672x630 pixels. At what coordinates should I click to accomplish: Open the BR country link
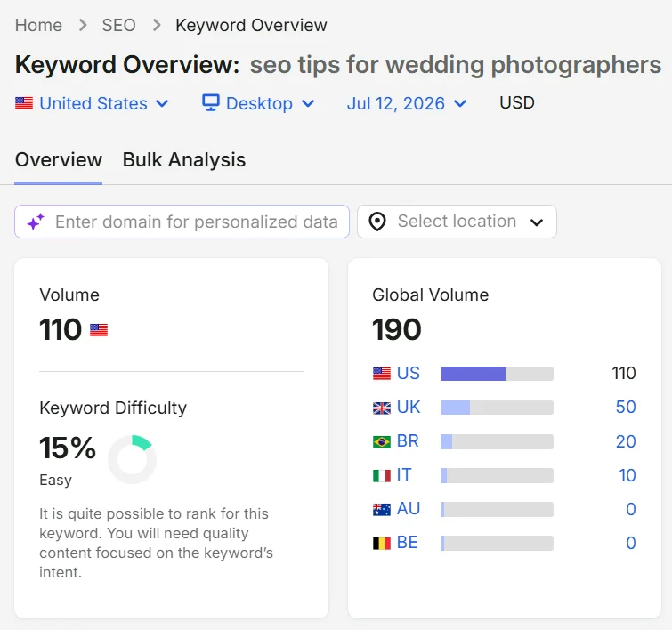click(x=408, y=441)
